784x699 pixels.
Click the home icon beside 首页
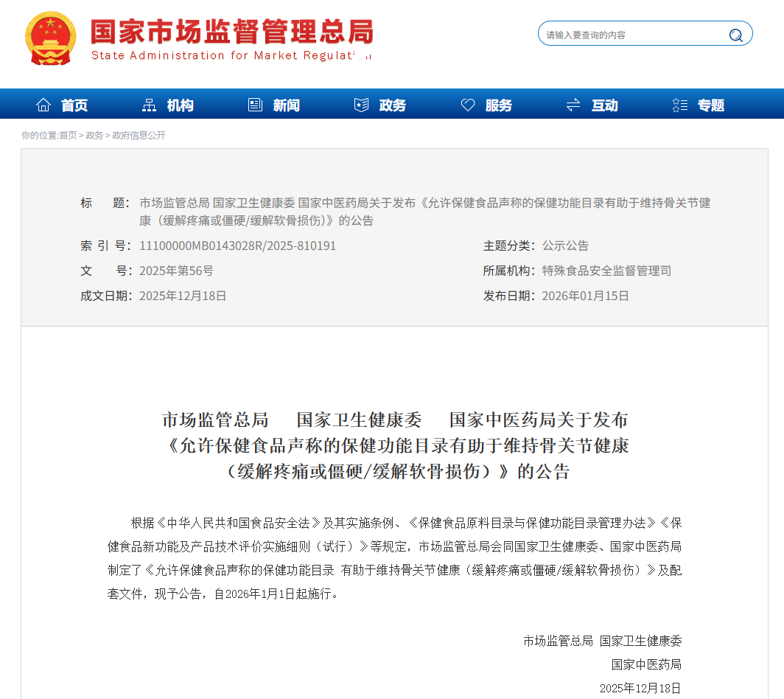tap(43, 104)
